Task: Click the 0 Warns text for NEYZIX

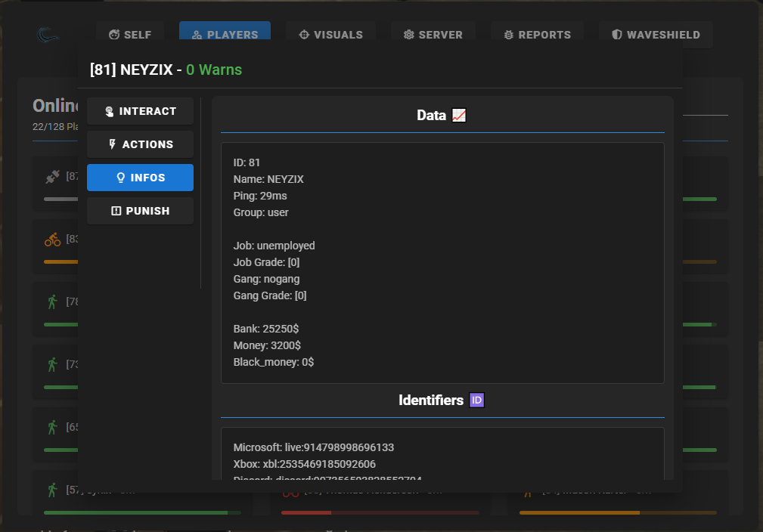Action: pos(212,70)
